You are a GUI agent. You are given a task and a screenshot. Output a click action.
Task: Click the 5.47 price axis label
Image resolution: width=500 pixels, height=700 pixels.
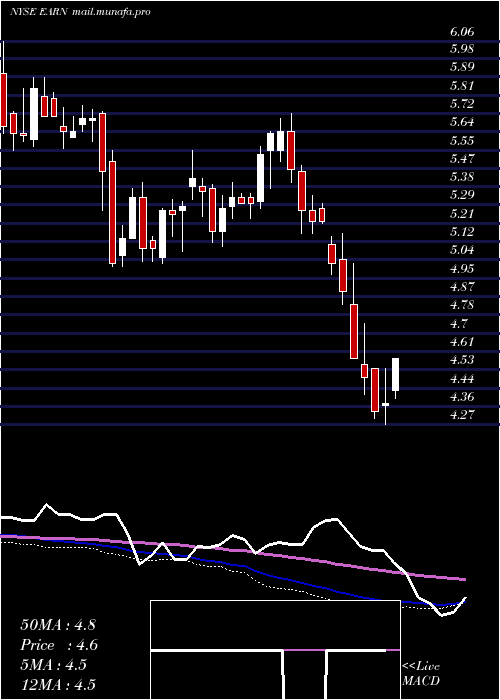pos(462,158)
